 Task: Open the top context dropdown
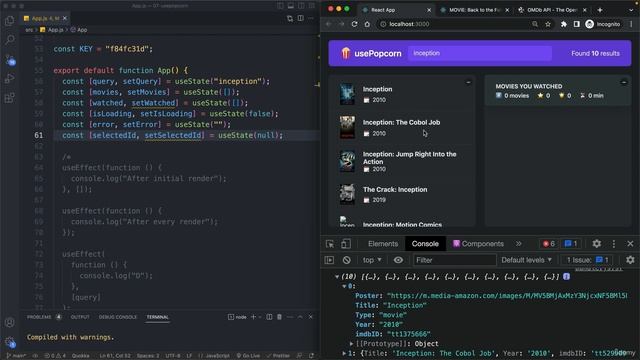(x=372, y=260)
